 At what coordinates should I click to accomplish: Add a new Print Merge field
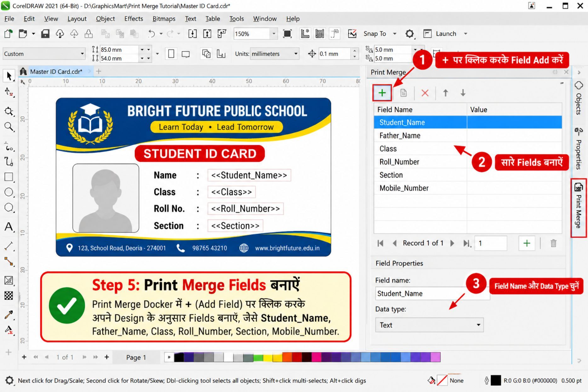pyautogui.click(x=382, y=93)
